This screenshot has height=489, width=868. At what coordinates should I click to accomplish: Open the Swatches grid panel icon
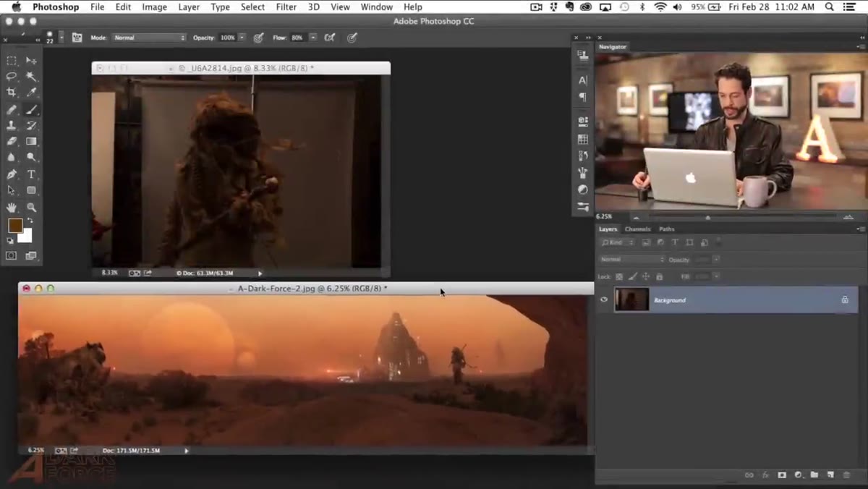coord(583,139)
